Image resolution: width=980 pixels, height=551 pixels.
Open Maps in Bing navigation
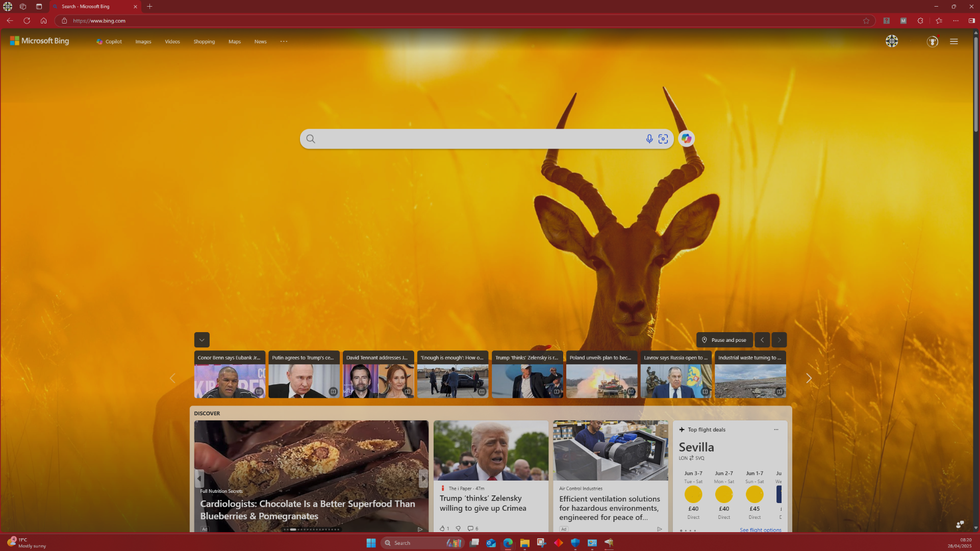tap(235, 42)
